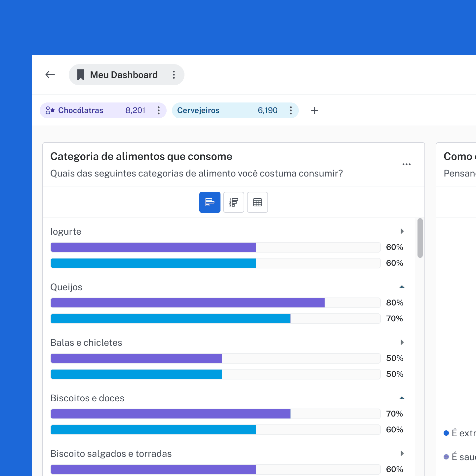Click the blue legend dot beside É extr

(446, 433)
